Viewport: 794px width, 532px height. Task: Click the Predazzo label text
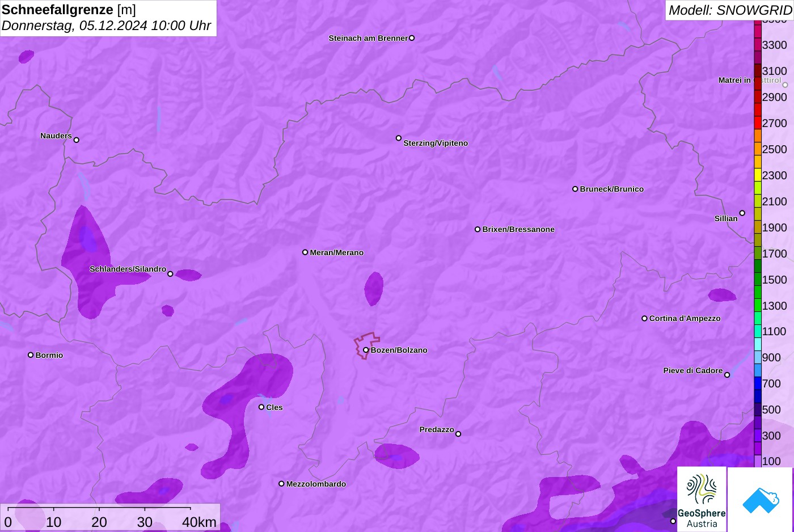(x=437, y=429)
